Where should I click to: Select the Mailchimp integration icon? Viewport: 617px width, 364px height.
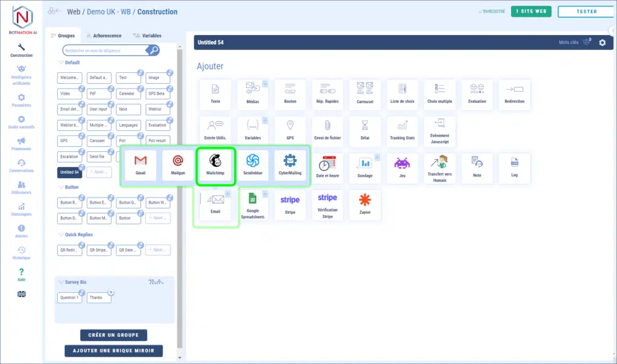click(x=215, y=165)
